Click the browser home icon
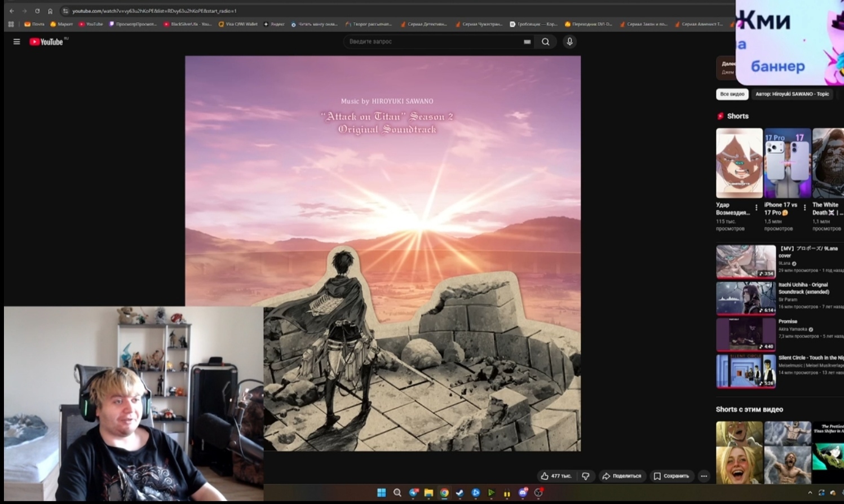This screenshot has height=504, width=844. 50,11
